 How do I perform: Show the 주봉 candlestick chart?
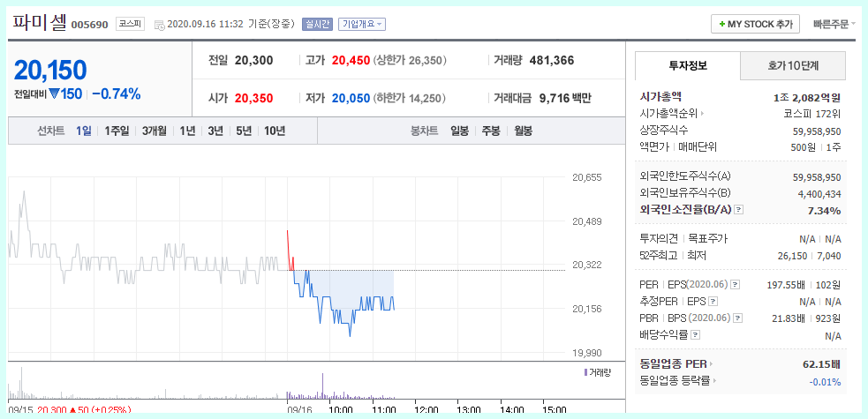[491, 131]
